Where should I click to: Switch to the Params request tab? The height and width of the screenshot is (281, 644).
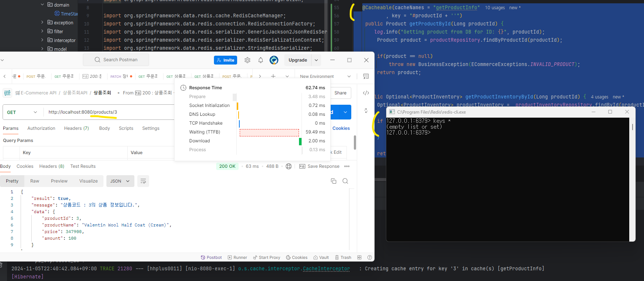coord(11,128)
